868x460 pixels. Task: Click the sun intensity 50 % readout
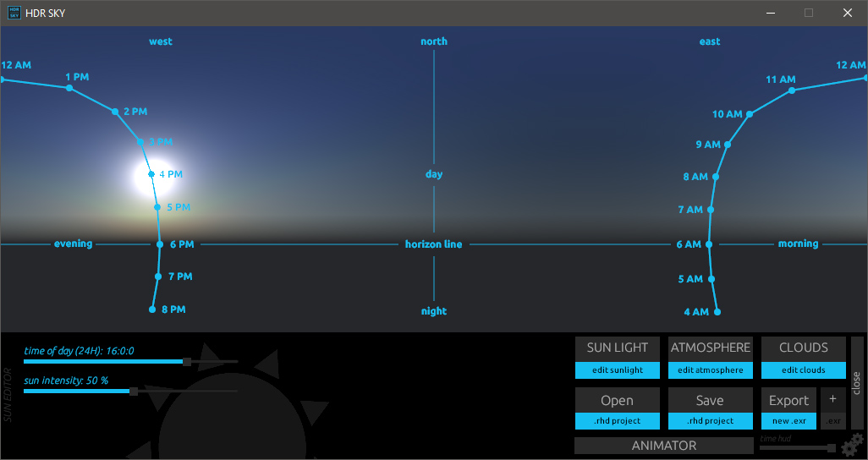pyautogui.click(x=66, y=381)
